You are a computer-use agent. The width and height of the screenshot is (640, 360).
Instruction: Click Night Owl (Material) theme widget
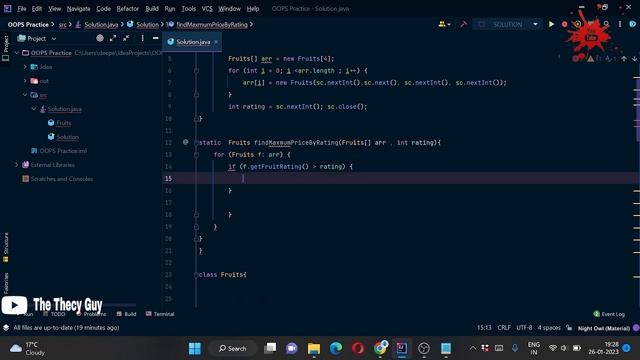[604, 328]
